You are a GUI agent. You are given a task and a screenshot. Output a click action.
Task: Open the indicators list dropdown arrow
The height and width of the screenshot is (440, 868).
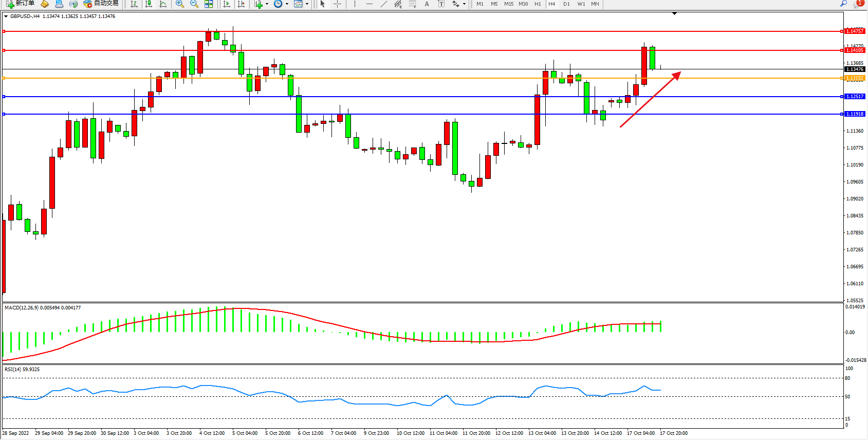267,4
